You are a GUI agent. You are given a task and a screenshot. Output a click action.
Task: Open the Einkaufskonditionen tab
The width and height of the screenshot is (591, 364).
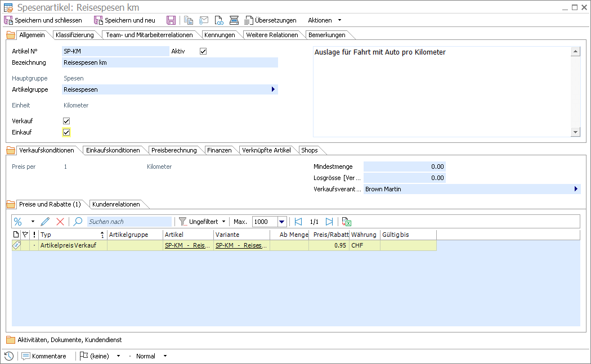click(113, 150)
